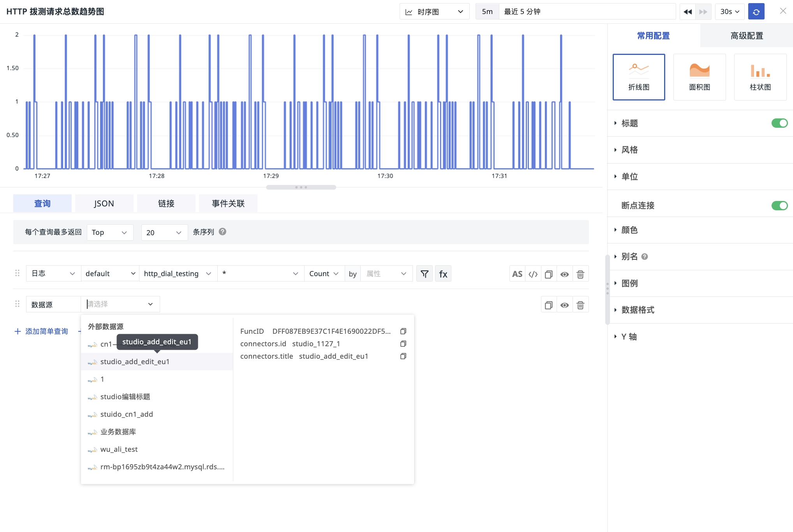The image size is (793, 532).
Task: Copy the log query row
Action: click(x=549, y=274)
